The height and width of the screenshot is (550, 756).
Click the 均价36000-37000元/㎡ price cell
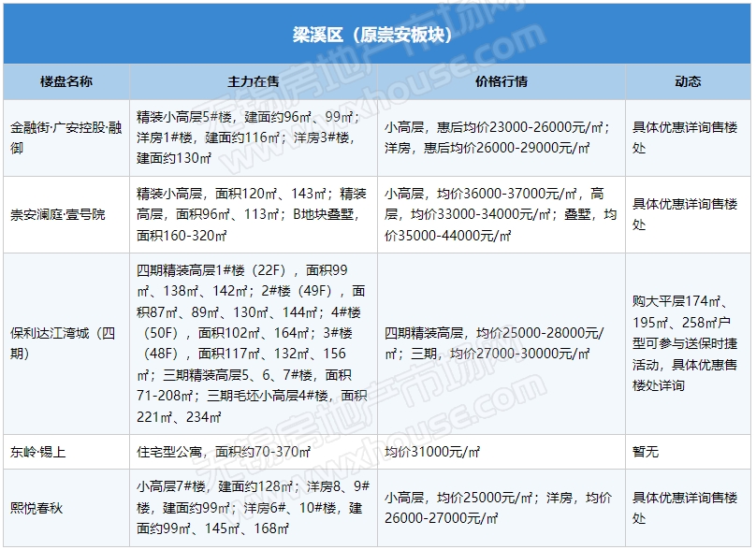click(x=501, y=214)
